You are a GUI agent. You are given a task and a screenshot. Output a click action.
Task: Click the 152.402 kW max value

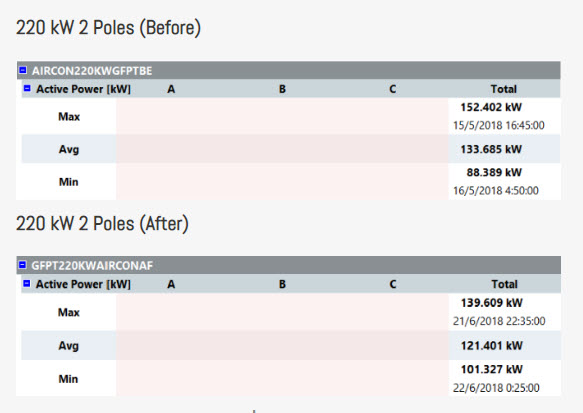[x=491, y=107]
